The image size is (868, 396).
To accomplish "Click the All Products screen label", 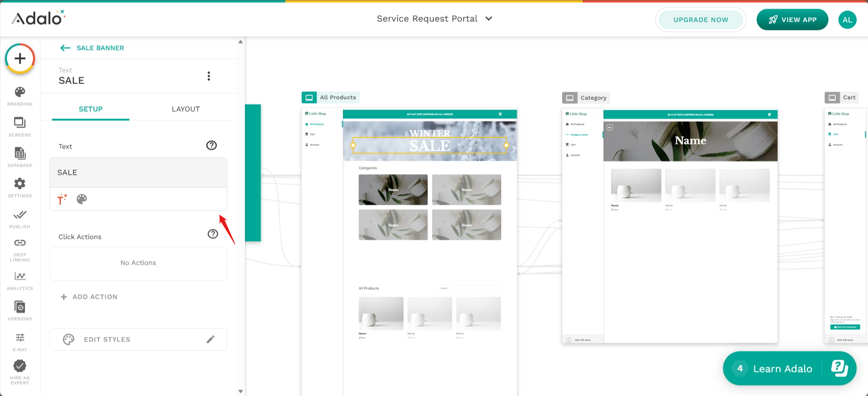I will click(338, 97).
